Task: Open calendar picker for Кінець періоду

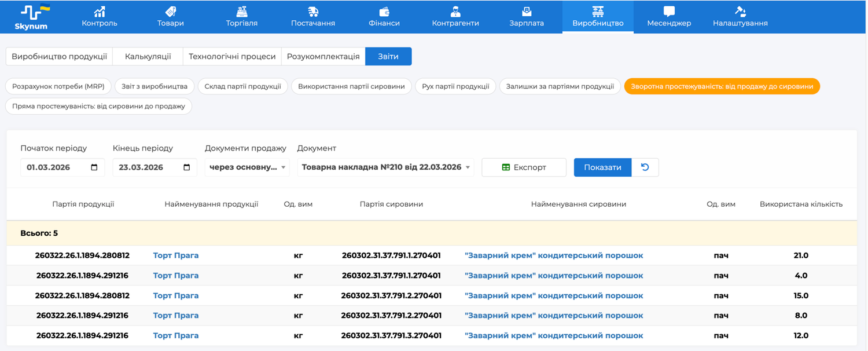Action: (186, 167)
